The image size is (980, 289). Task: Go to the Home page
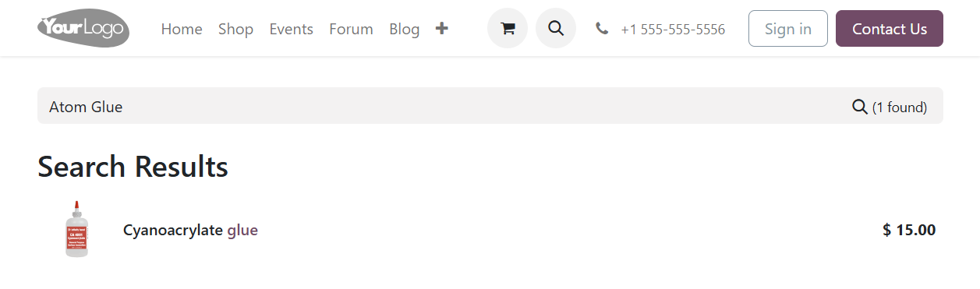182,29
